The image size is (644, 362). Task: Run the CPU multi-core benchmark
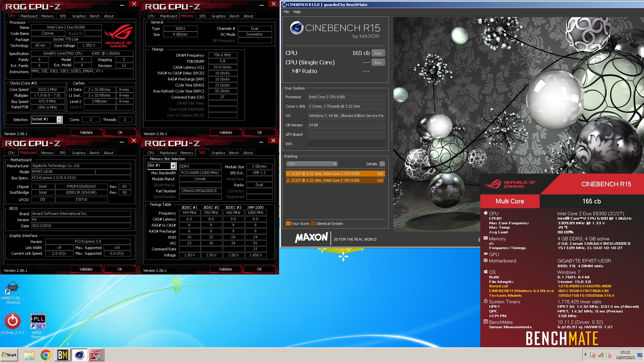pyautogui.click(x=378, y=53)
